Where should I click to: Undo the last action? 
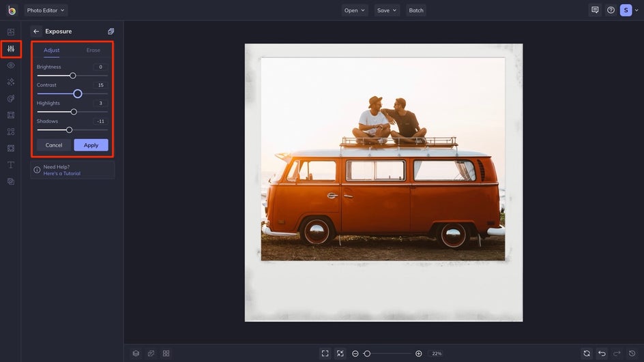pyautogui.click(x=602, y=353)
